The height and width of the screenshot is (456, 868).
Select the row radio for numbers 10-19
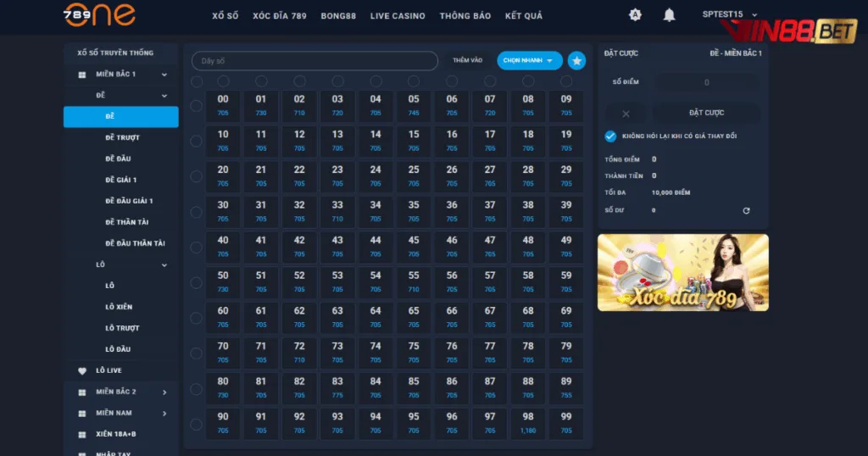196,141
